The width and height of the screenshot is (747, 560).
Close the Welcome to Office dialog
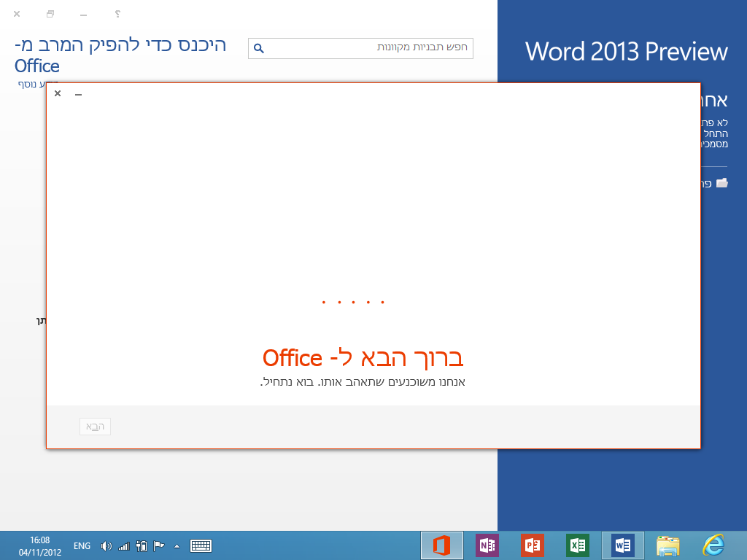point(58,93)
